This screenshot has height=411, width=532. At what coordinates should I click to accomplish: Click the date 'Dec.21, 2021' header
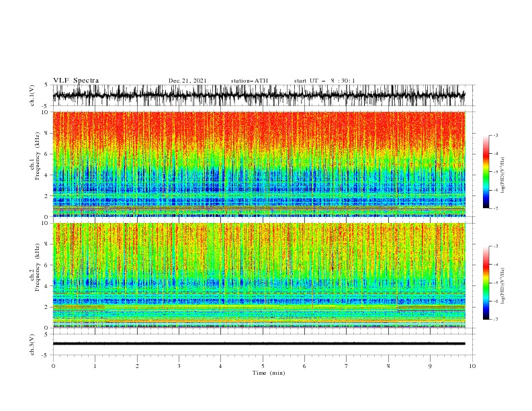click(x=187, y=81)
